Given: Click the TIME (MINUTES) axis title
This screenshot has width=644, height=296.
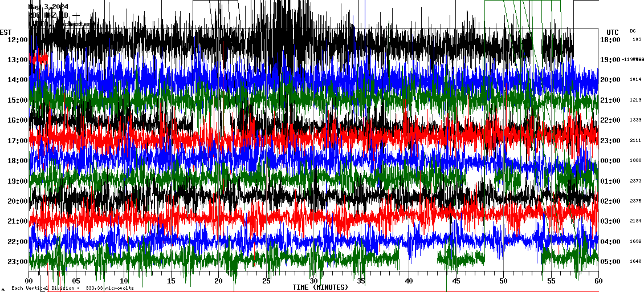Looking at the screenshot, I should coord(320,287).
